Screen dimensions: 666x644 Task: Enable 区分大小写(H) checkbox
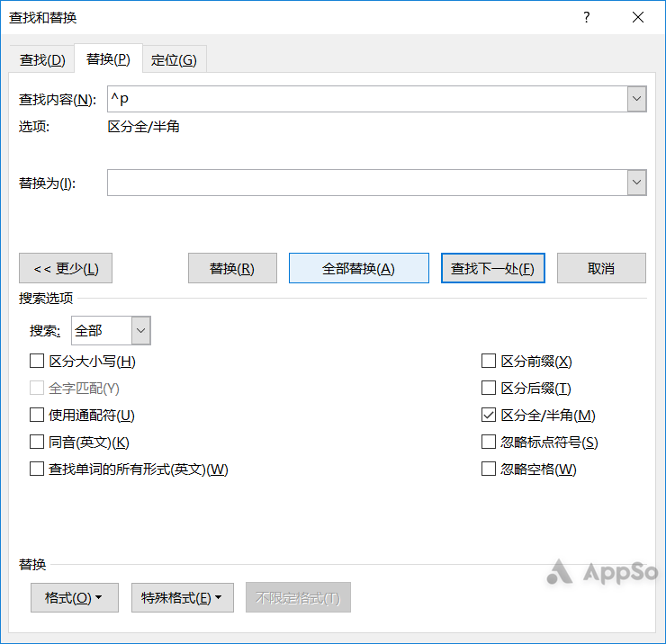pos(37,362)
